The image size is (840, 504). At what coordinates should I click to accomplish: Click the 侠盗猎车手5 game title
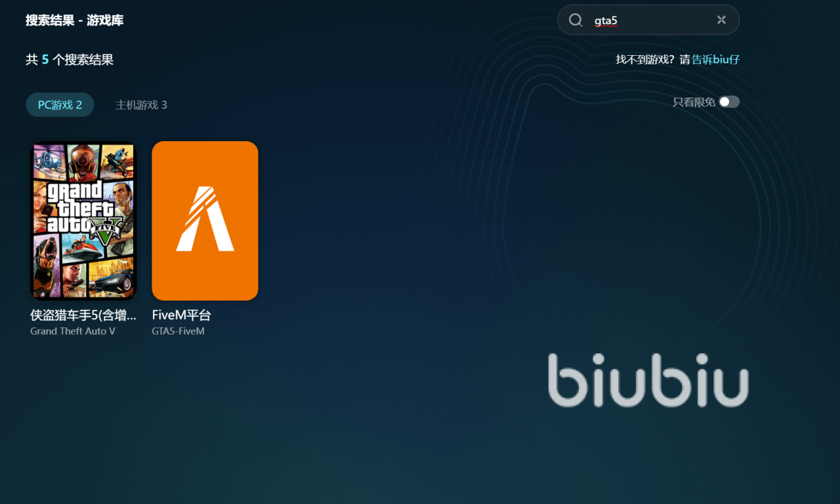83,315
